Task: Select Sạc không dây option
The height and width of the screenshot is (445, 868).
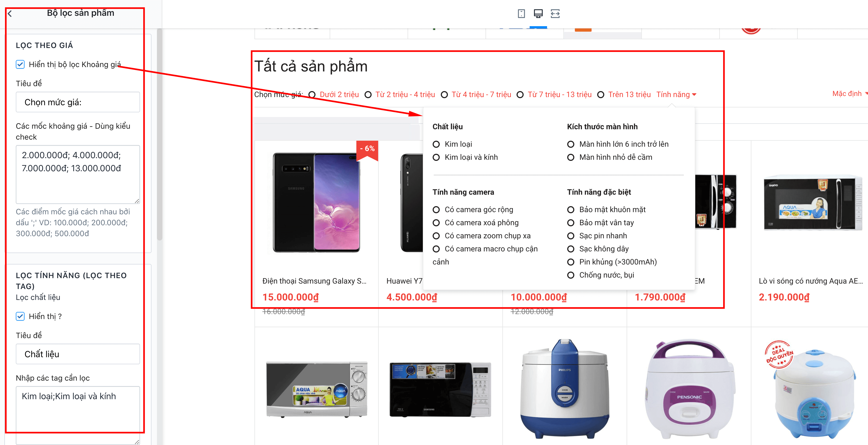Action: [x=570, y=249]
